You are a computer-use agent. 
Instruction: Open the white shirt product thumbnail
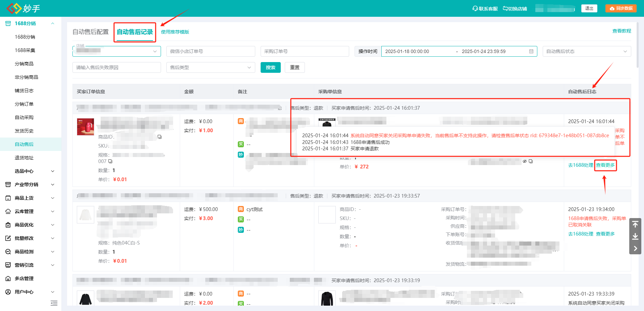86,215
